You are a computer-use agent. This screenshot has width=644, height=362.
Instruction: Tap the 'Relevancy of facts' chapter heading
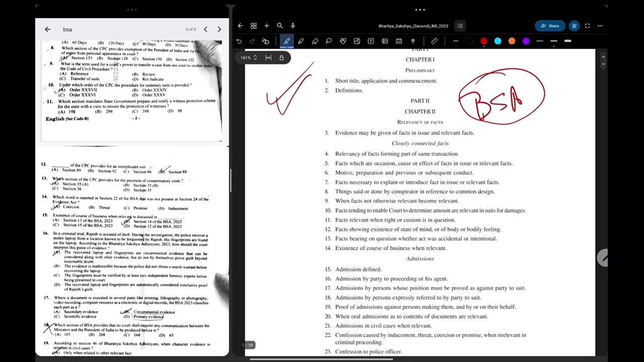pos(420,122)
